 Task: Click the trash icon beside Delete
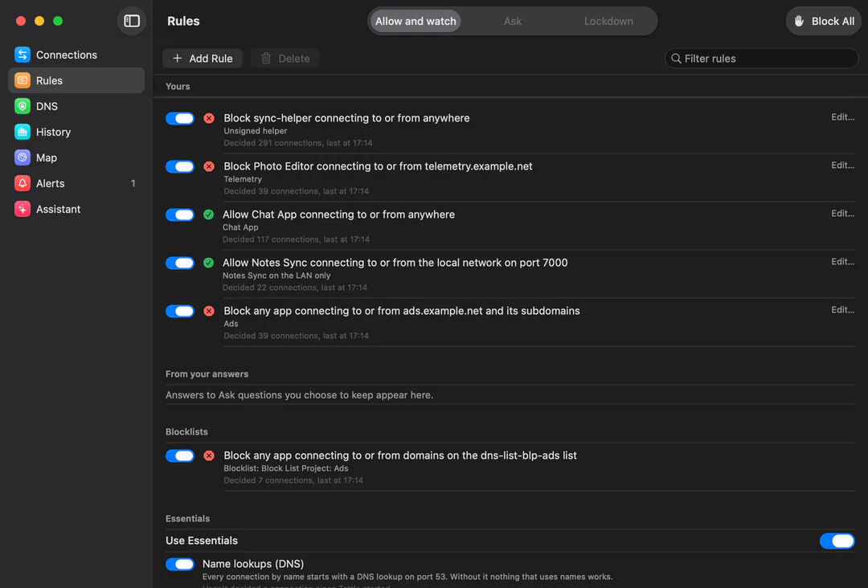(266, 58)
